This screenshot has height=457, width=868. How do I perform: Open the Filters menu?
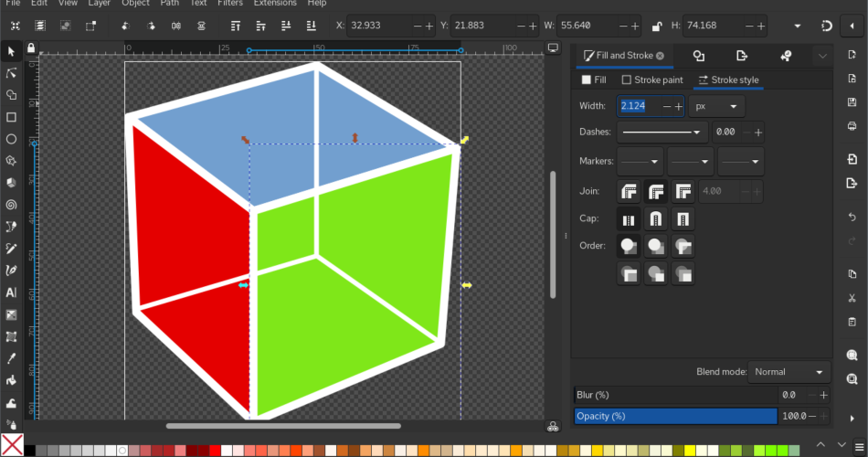tap(229, 4)
